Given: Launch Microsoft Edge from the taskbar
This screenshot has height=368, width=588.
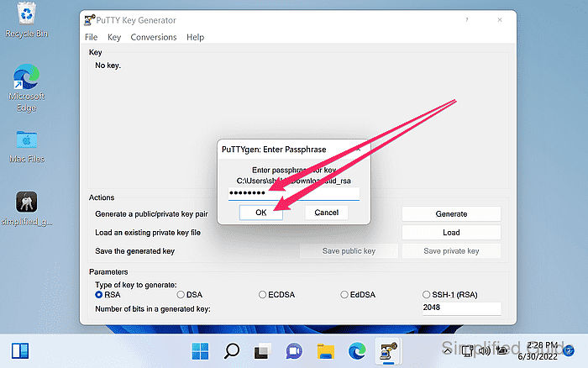Looking at the screenshot, I should [357, 351].
